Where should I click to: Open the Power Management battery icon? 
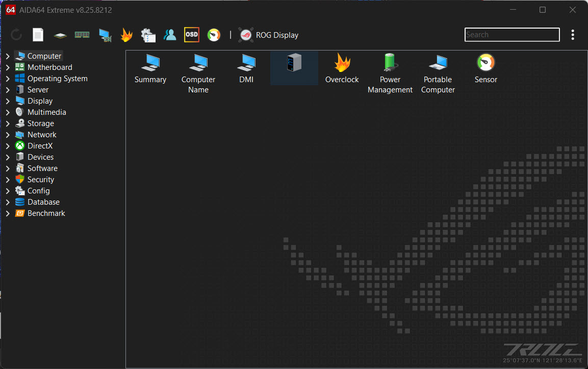tap(390, 63)
